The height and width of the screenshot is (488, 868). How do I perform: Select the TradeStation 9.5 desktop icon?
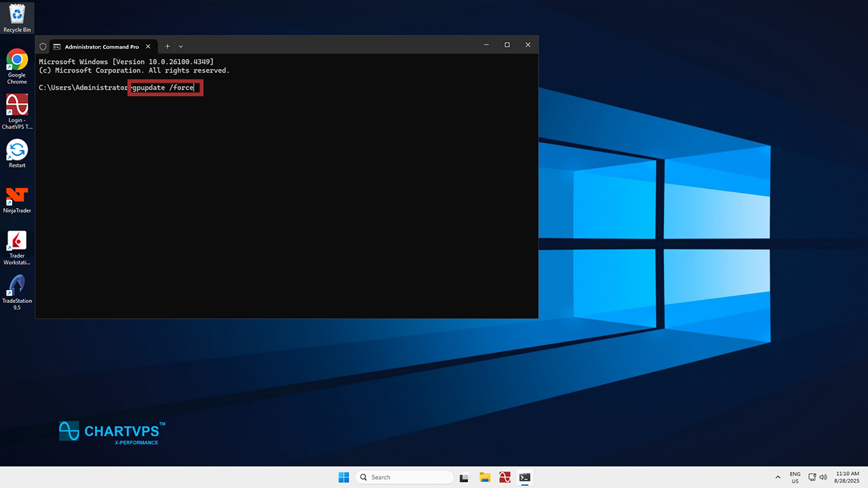pyautogui.click(x=17, y=287)
